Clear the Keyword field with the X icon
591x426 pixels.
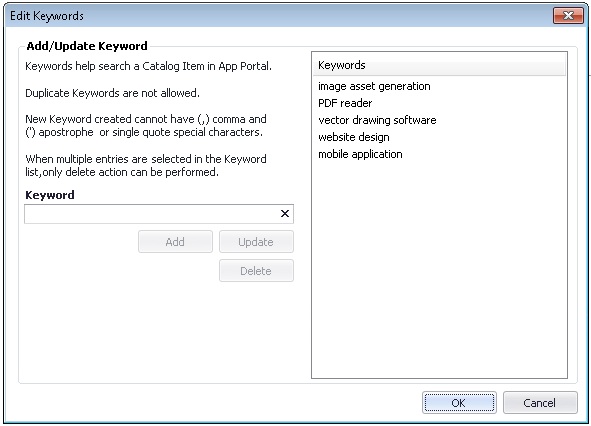tap(285, 214)
